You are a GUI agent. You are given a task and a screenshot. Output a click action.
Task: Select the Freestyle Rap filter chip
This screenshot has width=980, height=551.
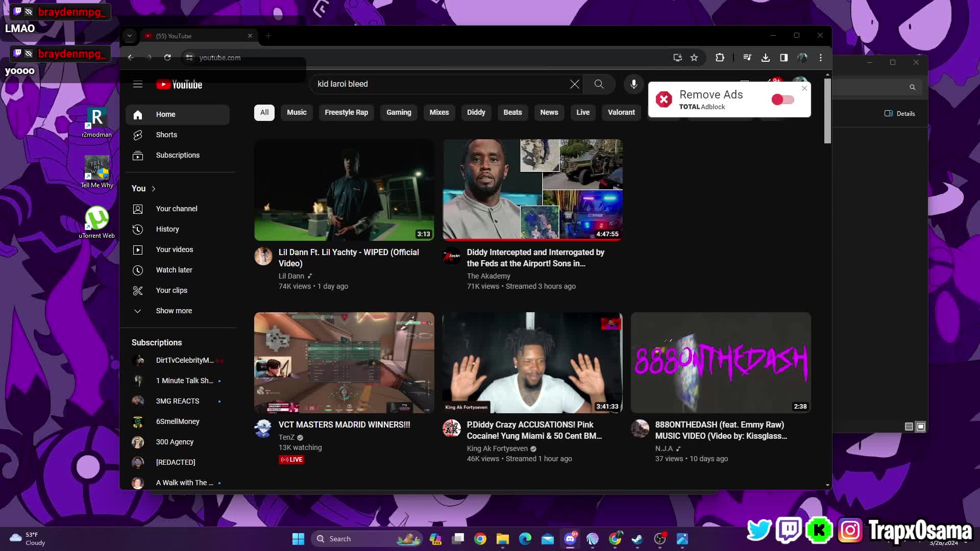tap(347, 113)
